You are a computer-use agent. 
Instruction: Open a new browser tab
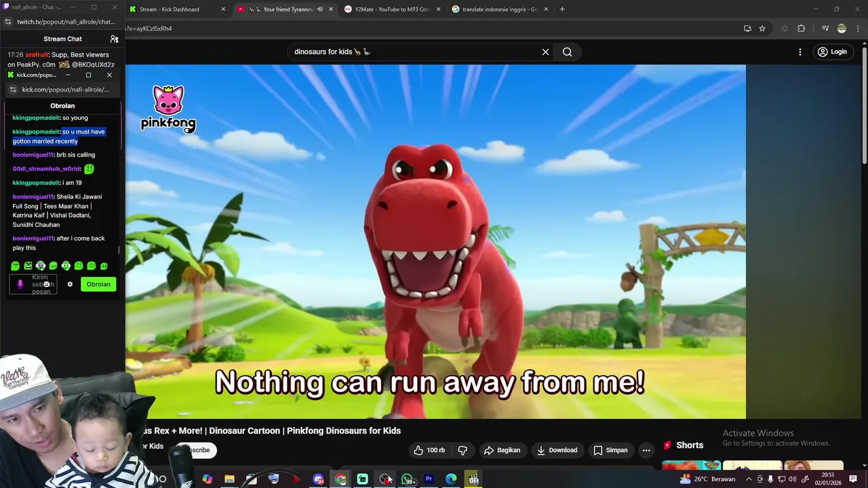pyautogui.click(x=562, y=9)
